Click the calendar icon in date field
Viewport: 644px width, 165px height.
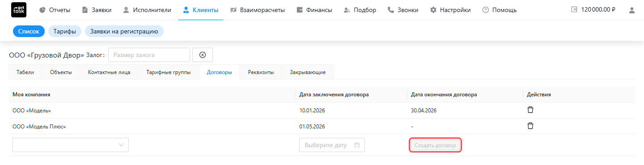356,145
